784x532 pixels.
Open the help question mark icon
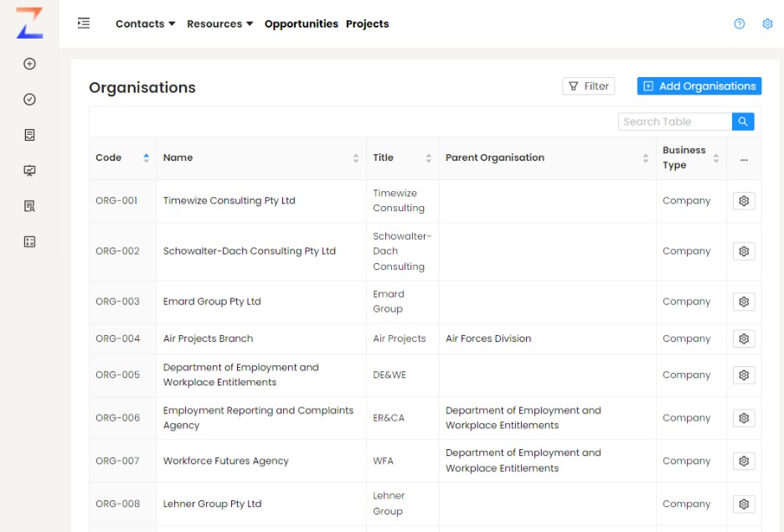pos(739,23)
